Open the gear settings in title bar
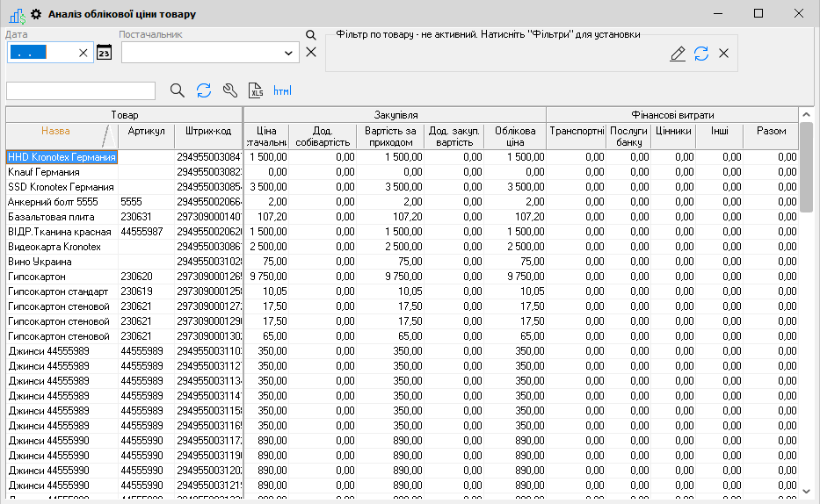820x504 pixels. (36, 14)
